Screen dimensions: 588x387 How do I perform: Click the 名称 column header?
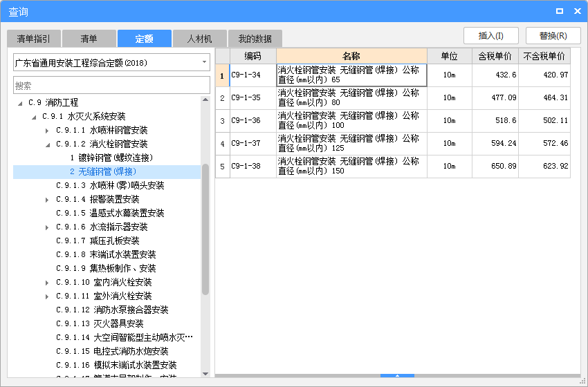(351, 56)
